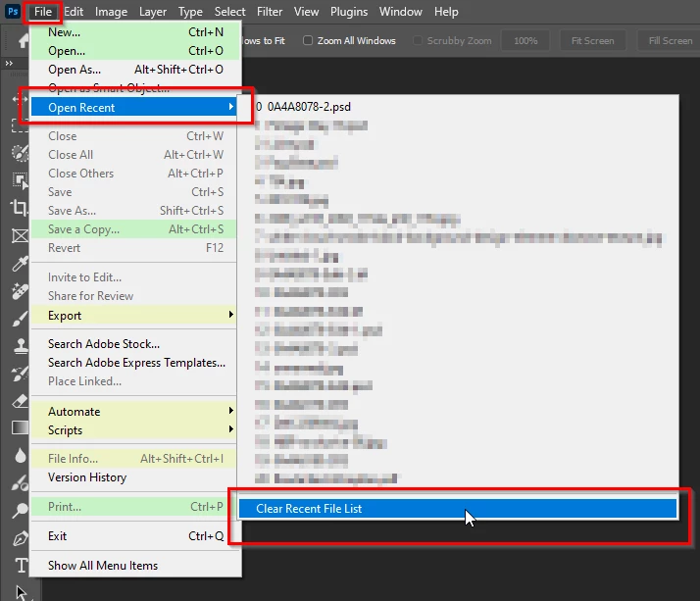Select the Clone Stamp tool
700x601 pixels.
[21, 345]
